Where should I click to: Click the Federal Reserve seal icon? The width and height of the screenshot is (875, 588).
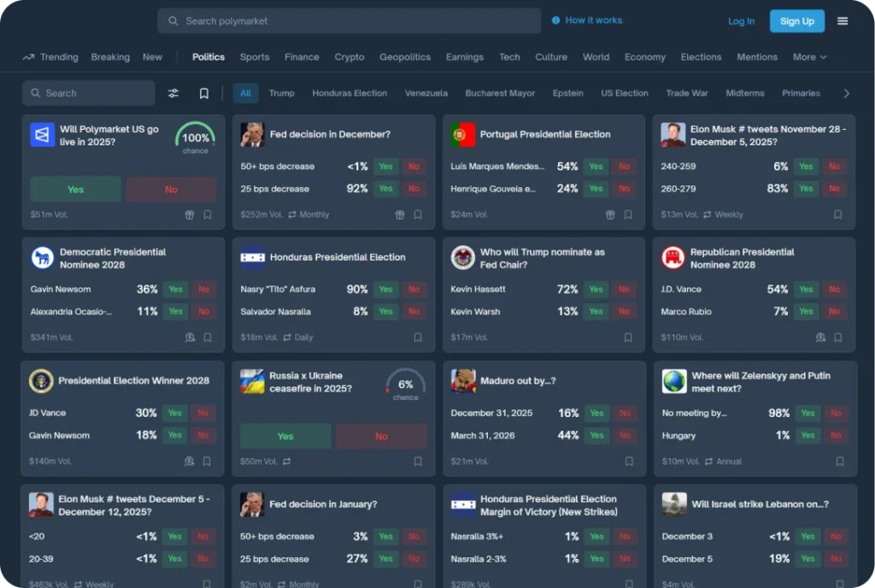[462, 258]
